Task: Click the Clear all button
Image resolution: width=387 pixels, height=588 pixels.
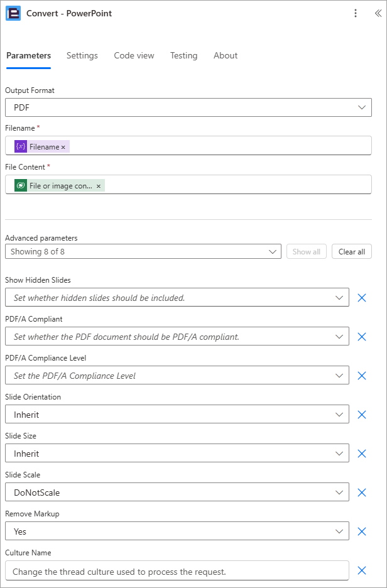Action: [352, 252]
